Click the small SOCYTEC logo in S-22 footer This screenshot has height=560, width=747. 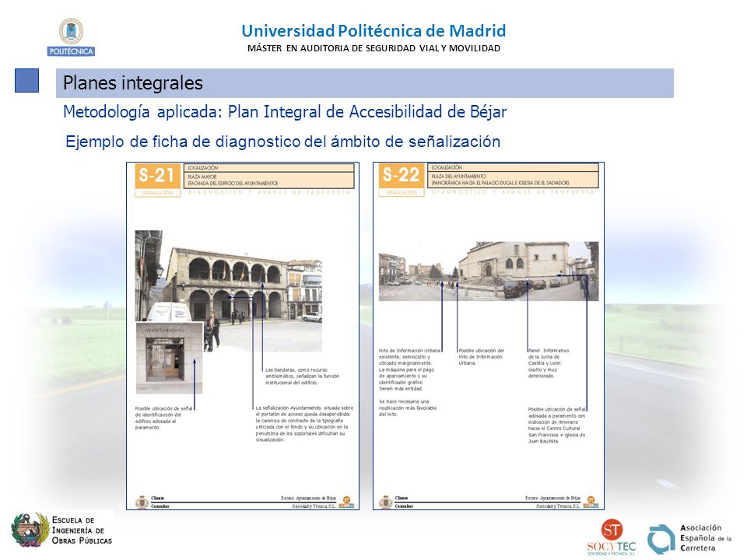coord(591,502)
